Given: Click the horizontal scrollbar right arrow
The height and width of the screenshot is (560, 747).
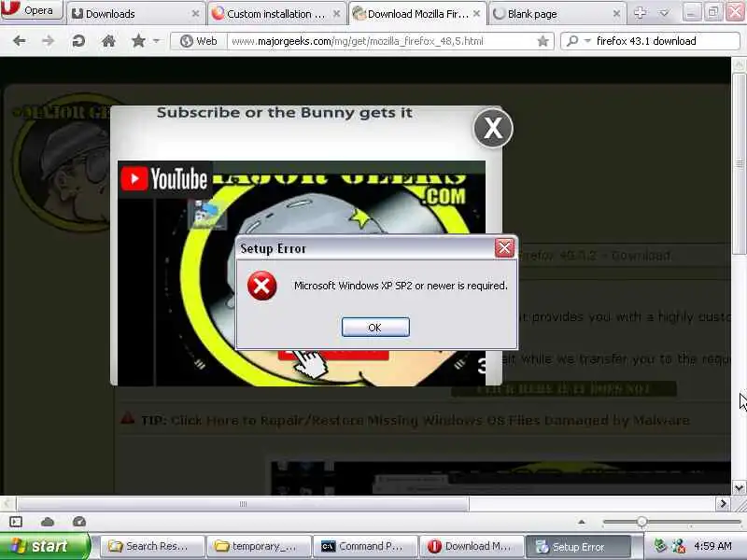Looking at the screenshot, I should (723, 504).
